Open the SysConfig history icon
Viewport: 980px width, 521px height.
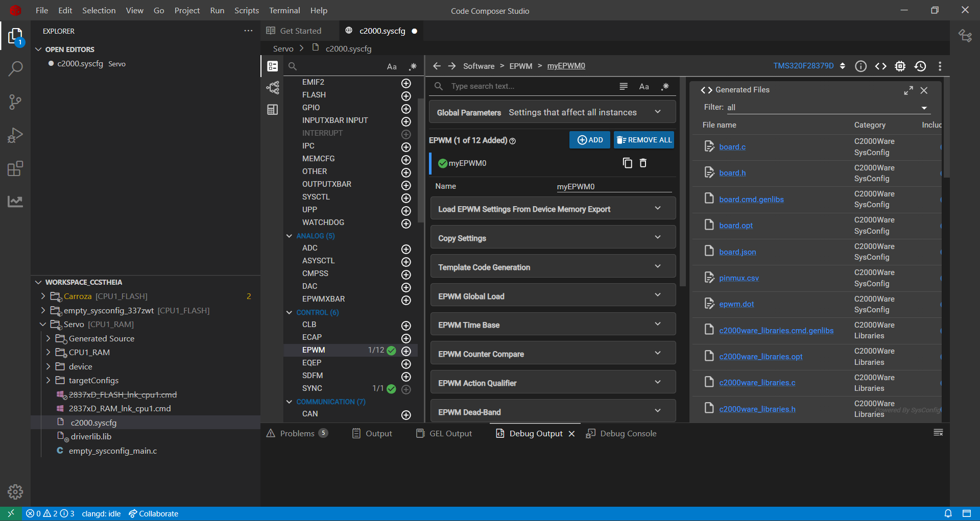pos(920,66)
